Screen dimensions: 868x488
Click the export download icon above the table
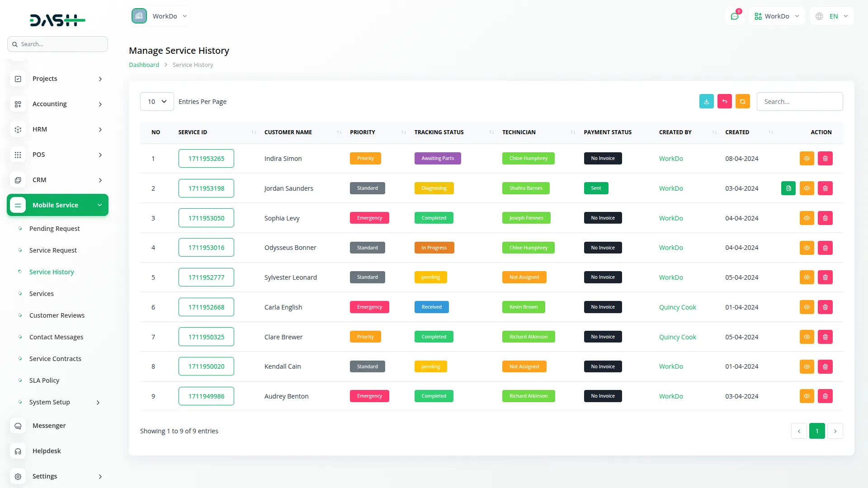tap(707, 101)
